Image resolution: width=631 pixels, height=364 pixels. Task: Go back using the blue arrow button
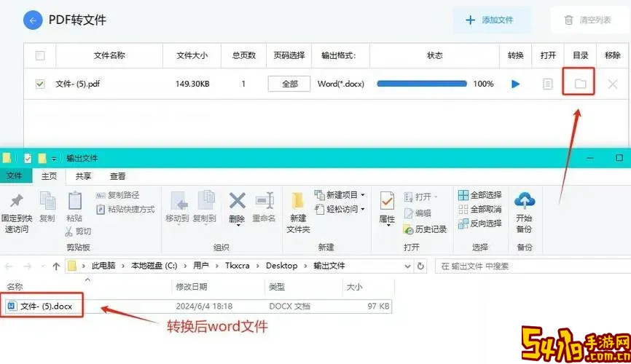(33, 20)
